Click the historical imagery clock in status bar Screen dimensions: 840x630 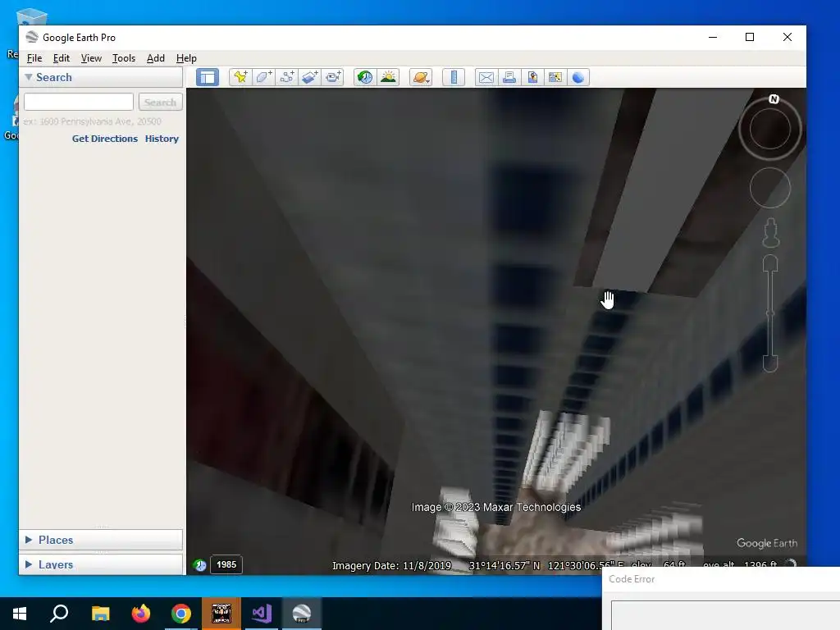click(x=200, y=564)
